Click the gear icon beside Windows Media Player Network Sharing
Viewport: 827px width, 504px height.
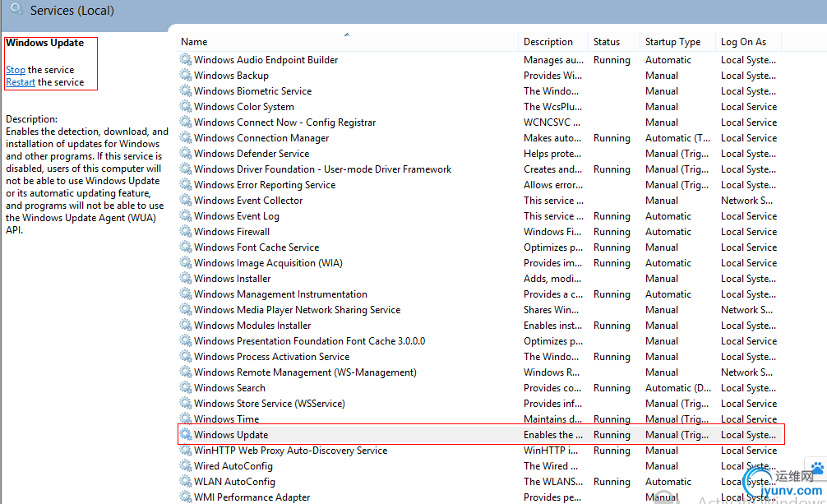pos(185,309)
